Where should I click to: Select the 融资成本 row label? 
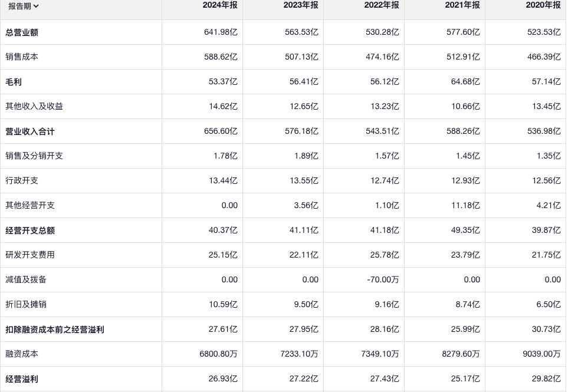pos(22,354)
